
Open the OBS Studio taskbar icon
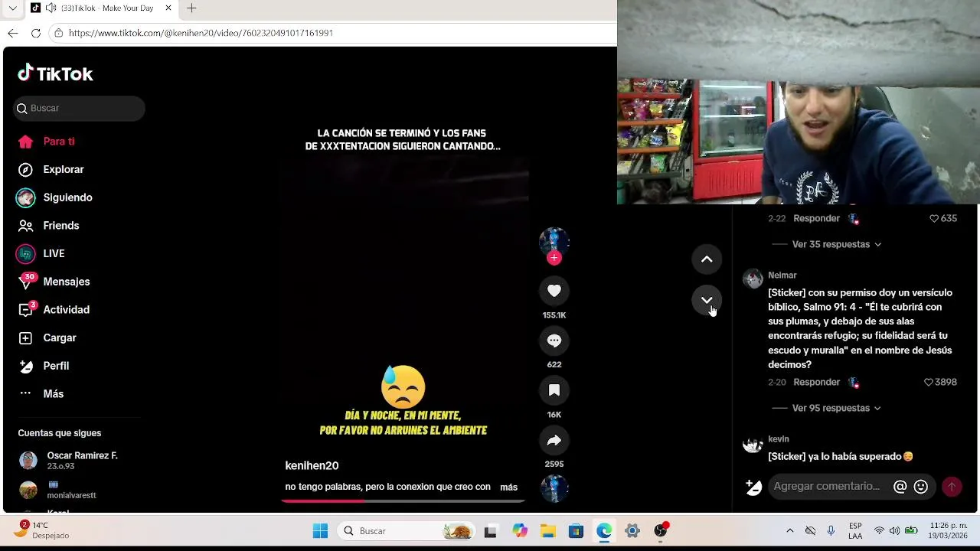tap(661, 530)
